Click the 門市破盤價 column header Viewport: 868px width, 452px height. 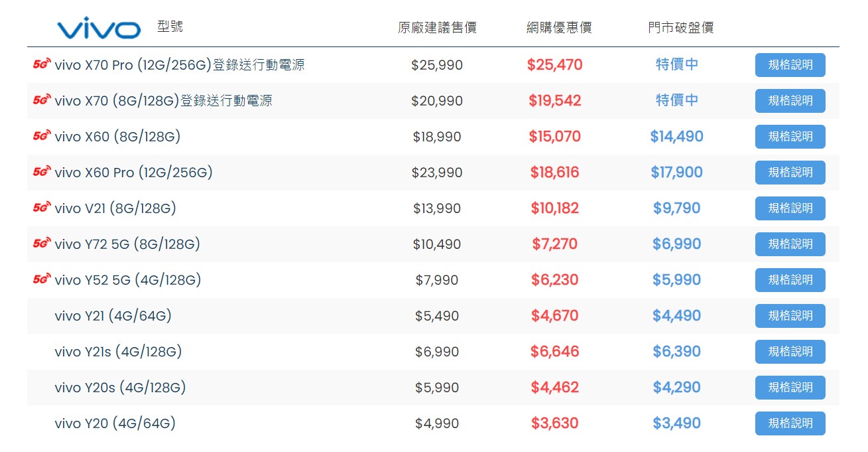tap(681, 28)
